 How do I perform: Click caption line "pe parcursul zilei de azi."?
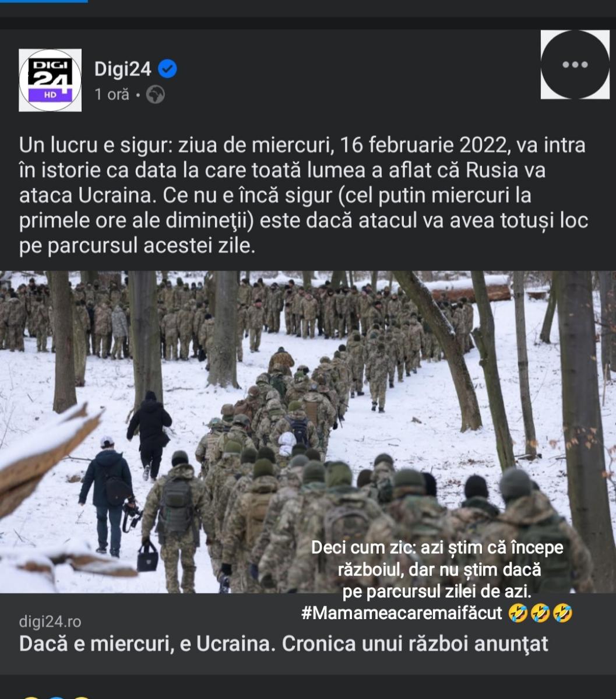(x=437, y=592)
